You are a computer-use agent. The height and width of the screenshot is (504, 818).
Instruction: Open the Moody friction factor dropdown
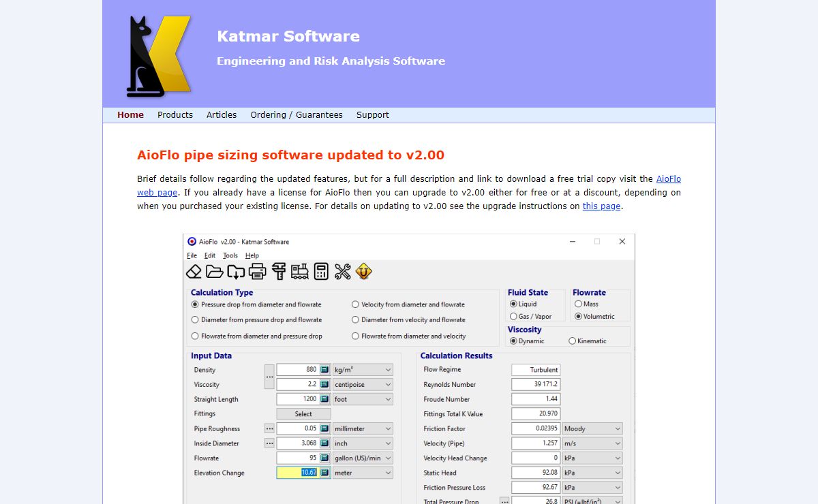point(592,428)
